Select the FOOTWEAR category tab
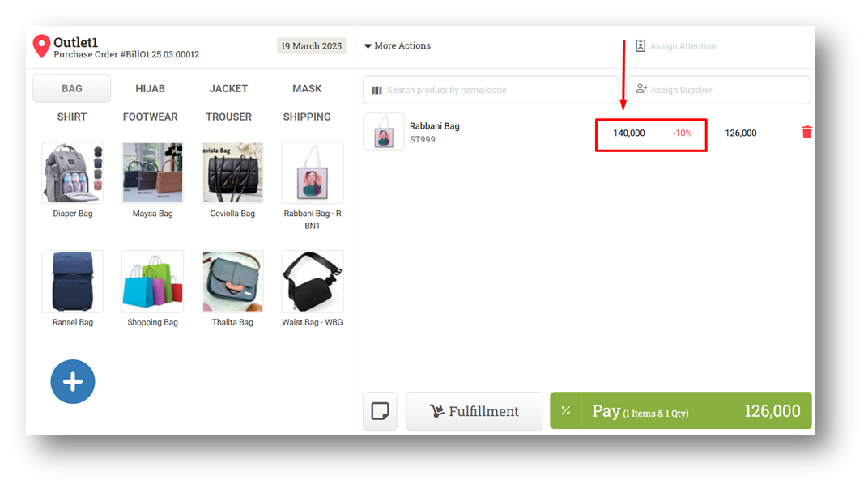The width and height of the screenshot is (868, 488). 150,117
